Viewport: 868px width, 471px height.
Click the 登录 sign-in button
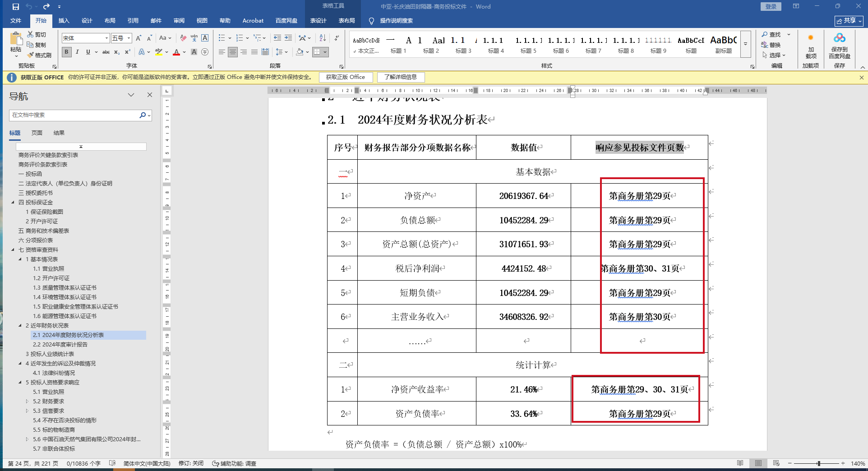click(x=771, y=6)
